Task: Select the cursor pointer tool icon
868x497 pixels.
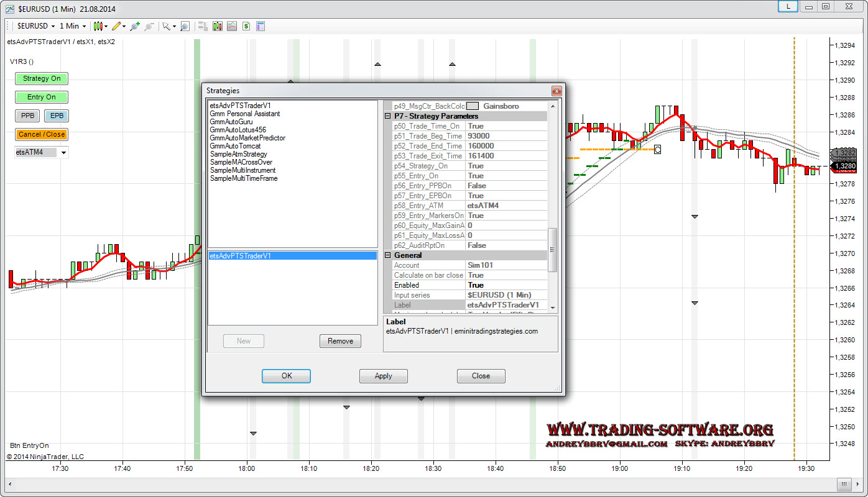Action: click(x=166, y=26)
